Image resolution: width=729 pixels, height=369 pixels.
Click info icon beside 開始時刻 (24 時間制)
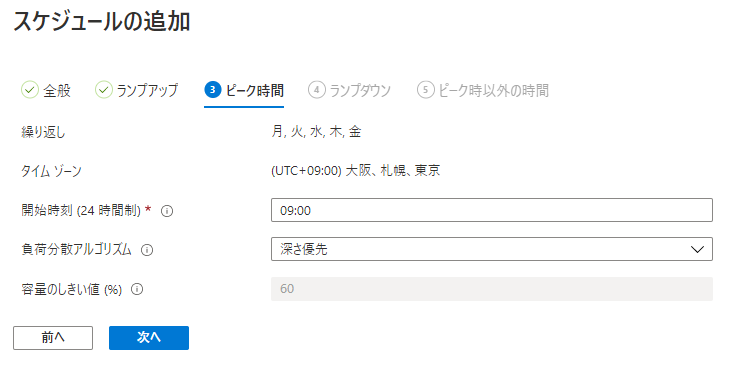(167, 211)
